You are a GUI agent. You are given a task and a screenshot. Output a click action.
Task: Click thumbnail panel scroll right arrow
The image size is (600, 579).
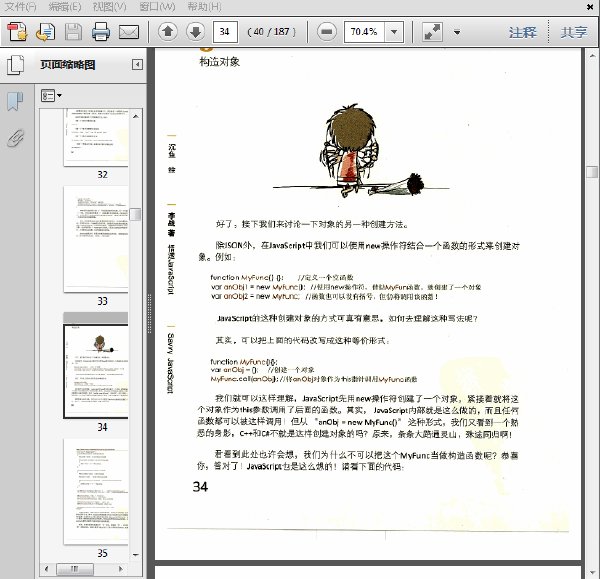coord(121,569)
